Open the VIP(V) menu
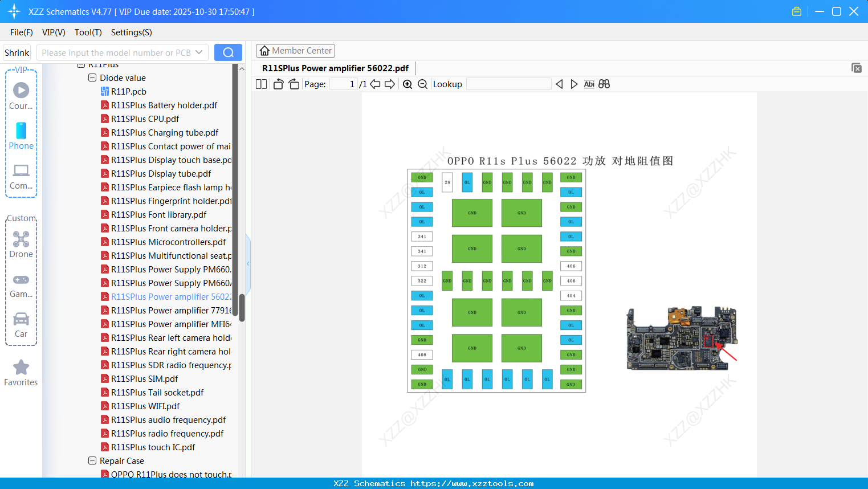This screenshot has width=868, height=489. click(54, 32)
